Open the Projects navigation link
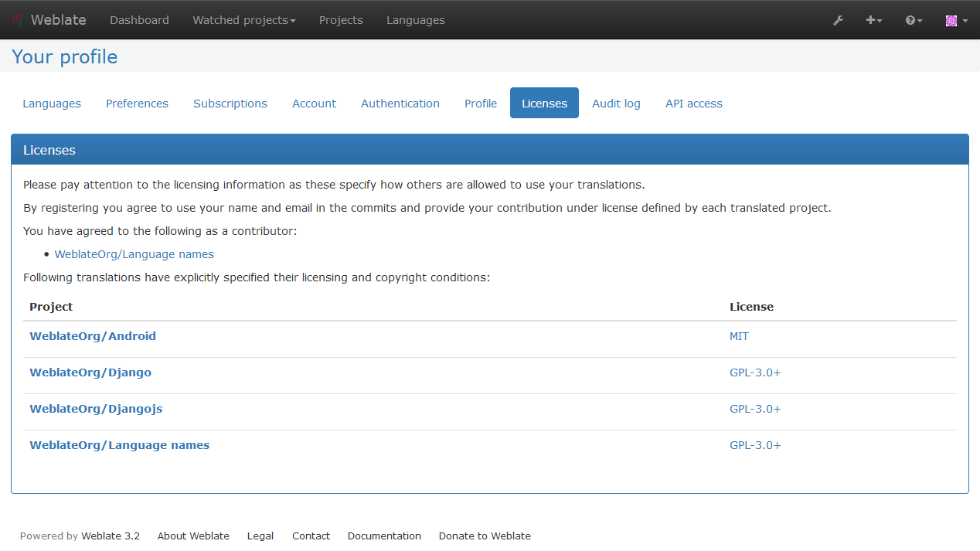The width and height of the screenshot is (980, 551). tap(341, 20)
